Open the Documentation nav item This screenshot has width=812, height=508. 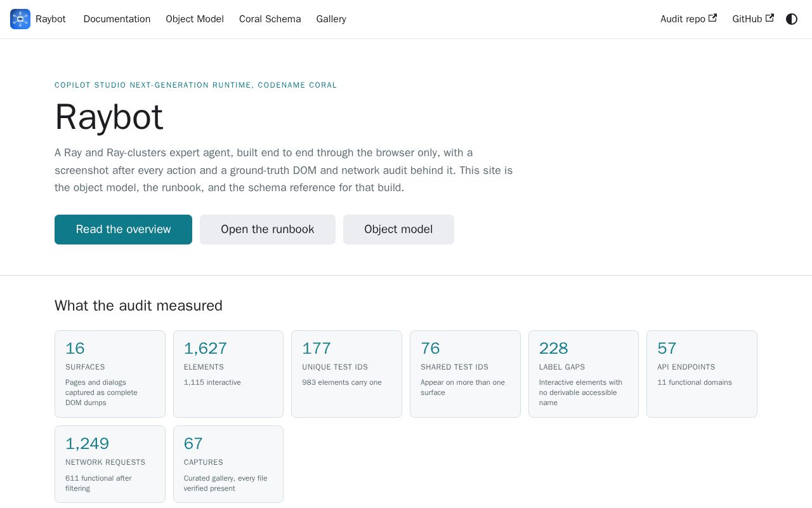117,19
